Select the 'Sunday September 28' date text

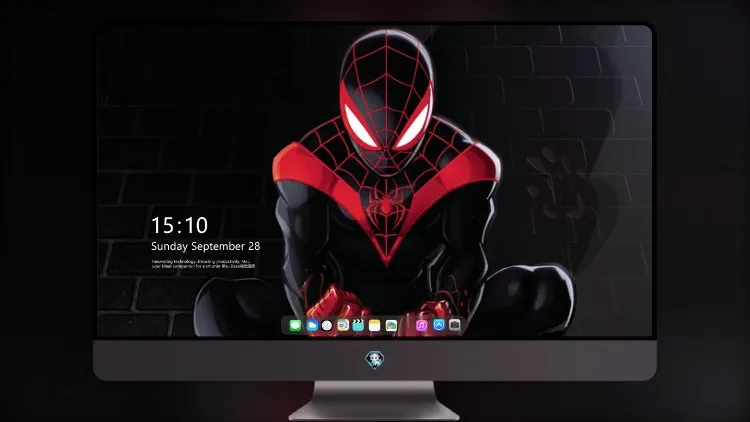pyautogui.click(x=206, y=246)
